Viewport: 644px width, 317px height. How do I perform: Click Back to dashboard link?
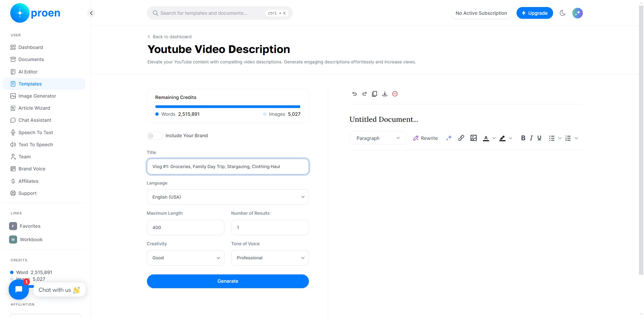pyautogui.click(x=169, y=37)
